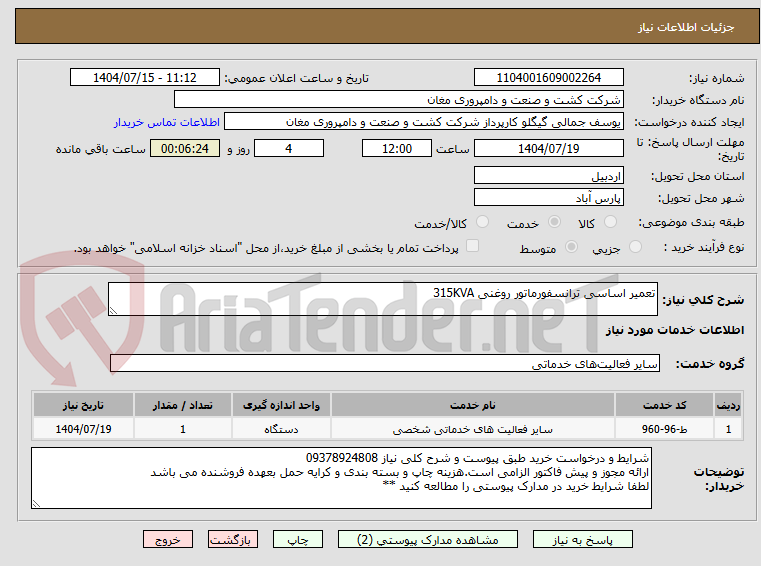761x566 pixels.
Task: Click the table date cell 1404/07/19
Action: click(83, 429)
